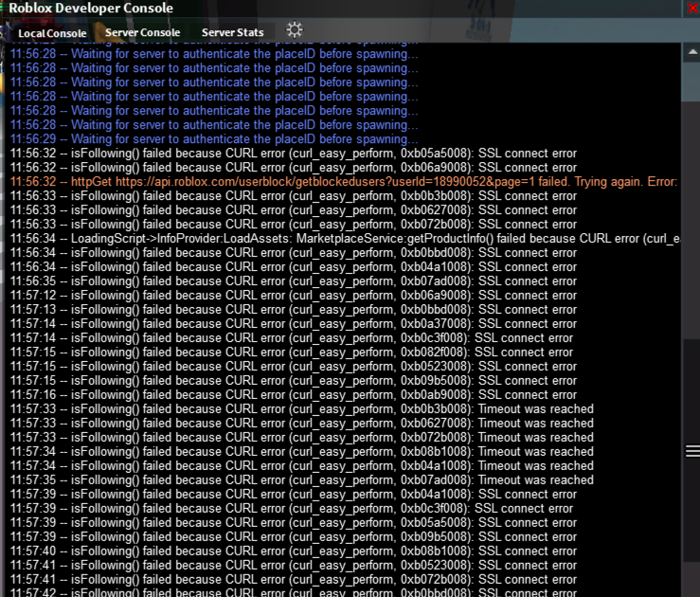700x597 pixels.
Task: Click the scrollbar up arrow
Action: click(692, 52)
